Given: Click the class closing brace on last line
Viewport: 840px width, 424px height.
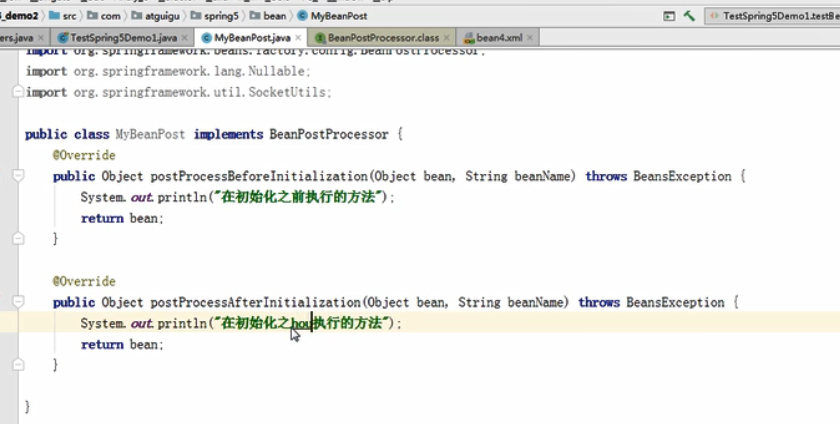Looking at the screenshot, I should [27, 407].
